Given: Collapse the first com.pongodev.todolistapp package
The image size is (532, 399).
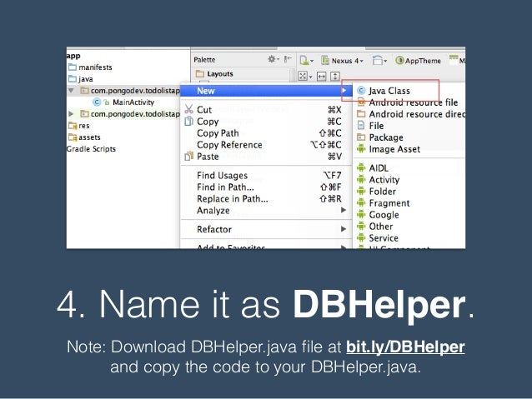Looking at the screenshot, I should pyautogui.click(x=71, y=91).
